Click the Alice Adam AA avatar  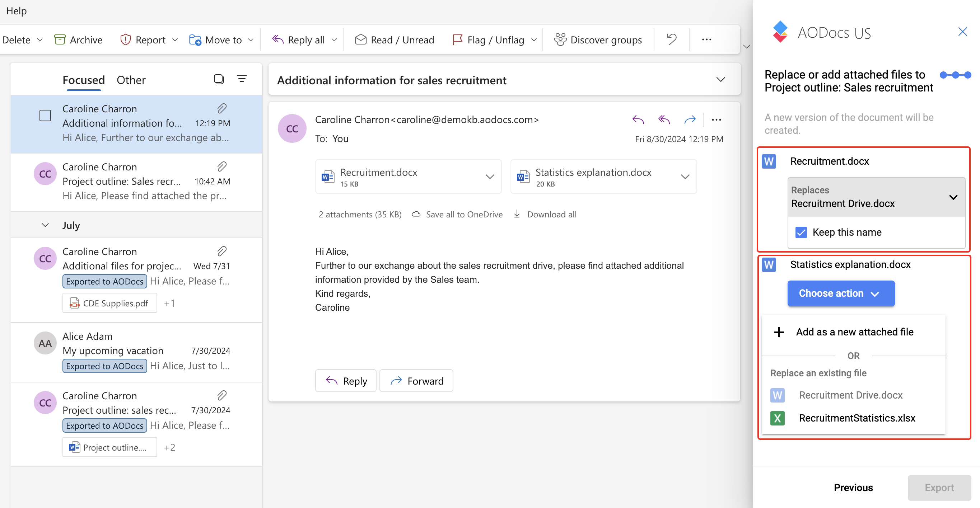[x=45, y=343]
